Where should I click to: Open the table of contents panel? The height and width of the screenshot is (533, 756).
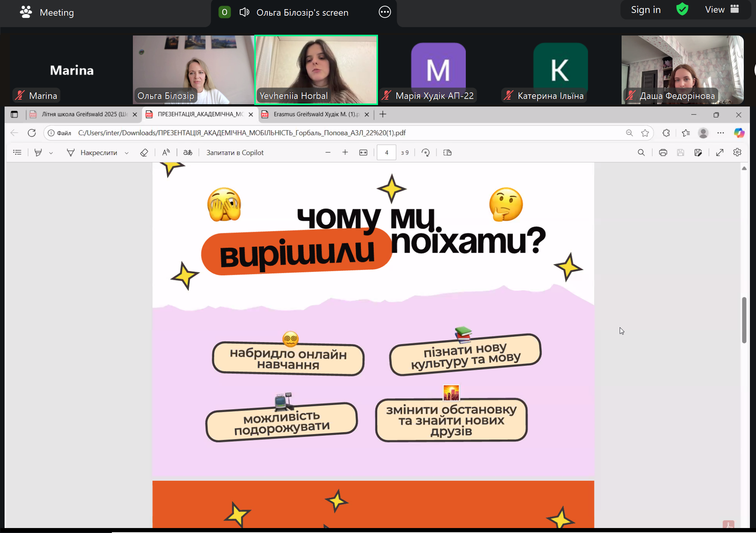[17, 152]
